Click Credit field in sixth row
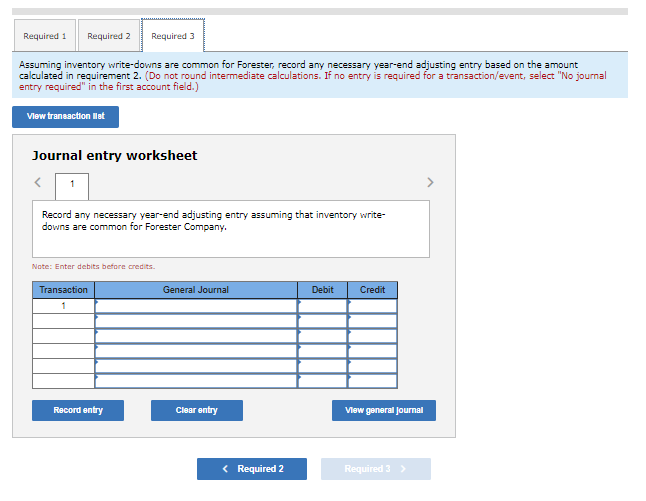646x501 pixels. pos(372,381)
